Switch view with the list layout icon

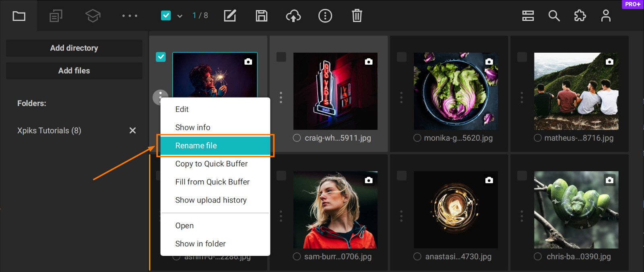528,16
